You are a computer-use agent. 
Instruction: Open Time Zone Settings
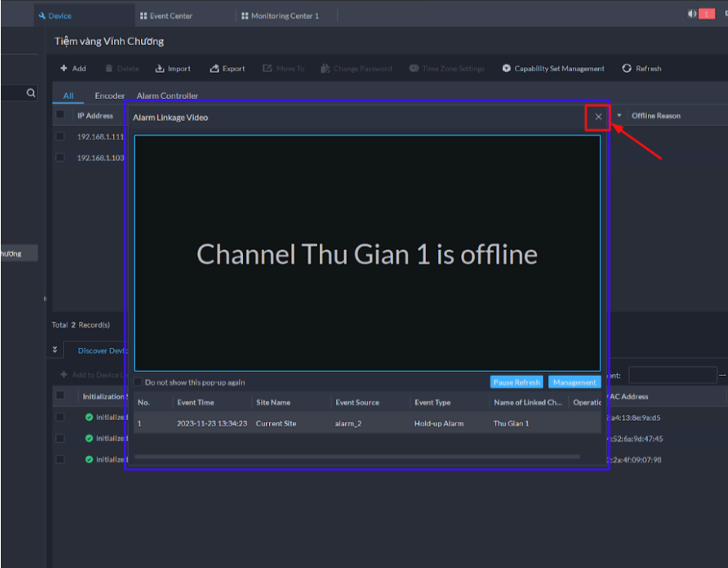point(447,68)
